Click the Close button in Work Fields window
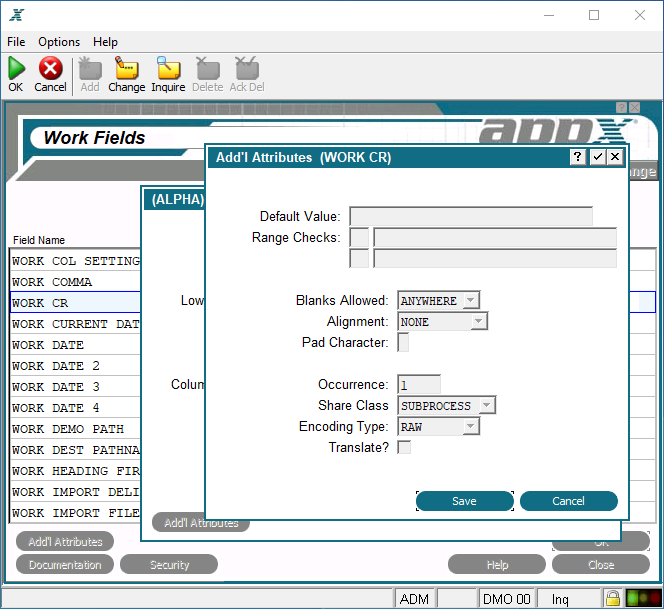Viewport: 664px width, 609px height. click(x=601, y=565)
